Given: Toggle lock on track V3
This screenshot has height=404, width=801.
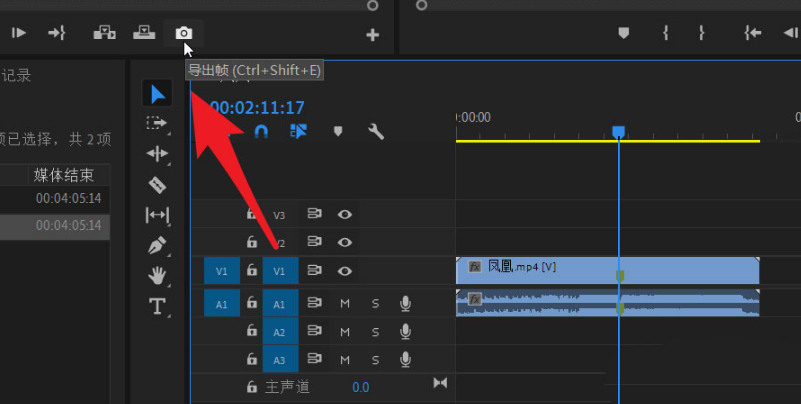Looking at the screenshot, I should [252, 213].
